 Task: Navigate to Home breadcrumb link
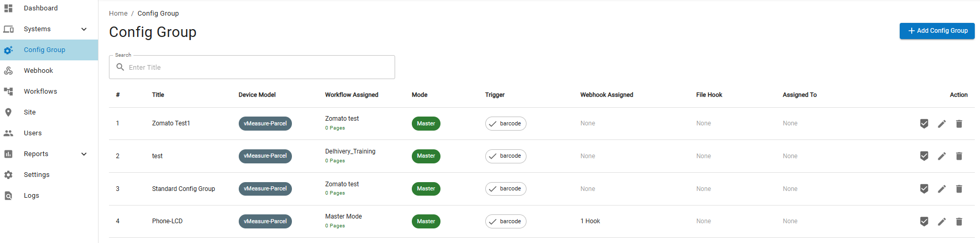118,14
